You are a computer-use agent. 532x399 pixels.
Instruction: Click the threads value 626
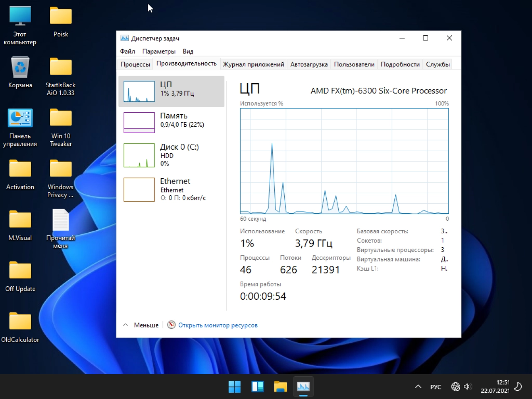(288, 270)
